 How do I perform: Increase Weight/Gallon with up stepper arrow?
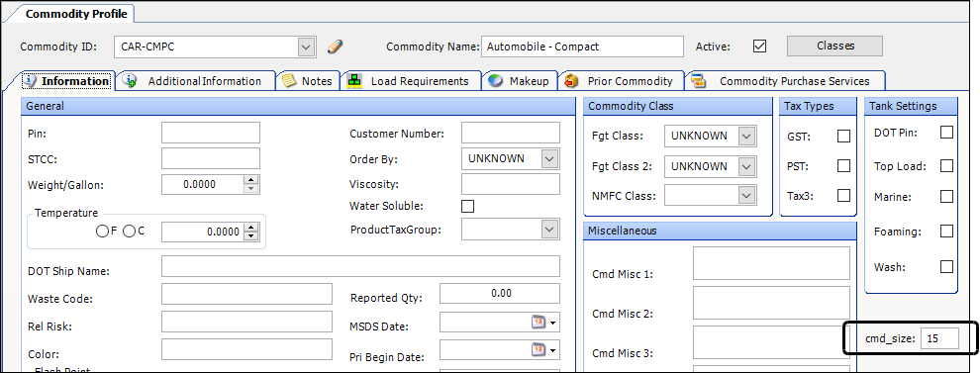[x=251, y=180]
